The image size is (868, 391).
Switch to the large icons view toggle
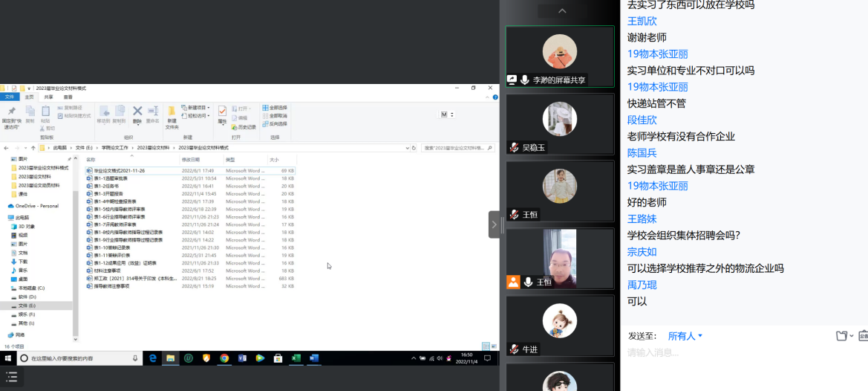[494, 346]
